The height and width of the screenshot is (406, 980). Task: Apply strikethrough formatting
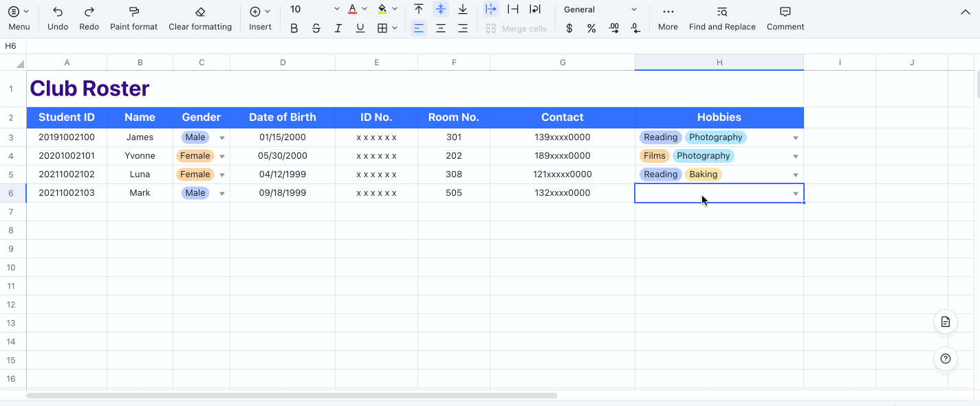tap(316, 28)
